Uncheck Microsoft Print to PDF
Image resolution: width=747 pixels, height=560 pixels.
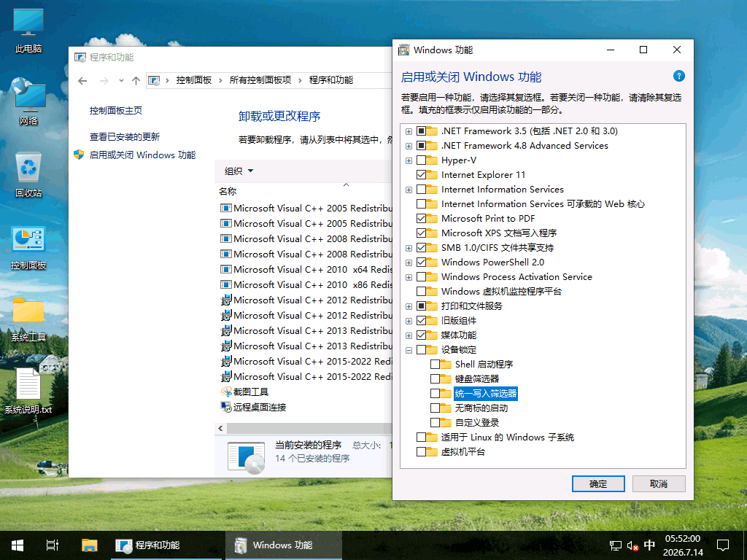[421, 219]
